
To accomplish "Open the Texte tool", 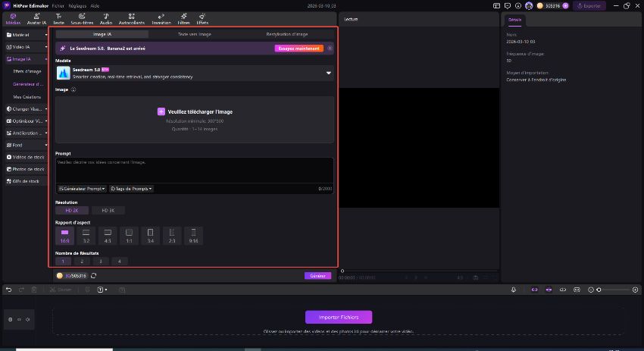I will pyautogui.click(x=59, y=19).
